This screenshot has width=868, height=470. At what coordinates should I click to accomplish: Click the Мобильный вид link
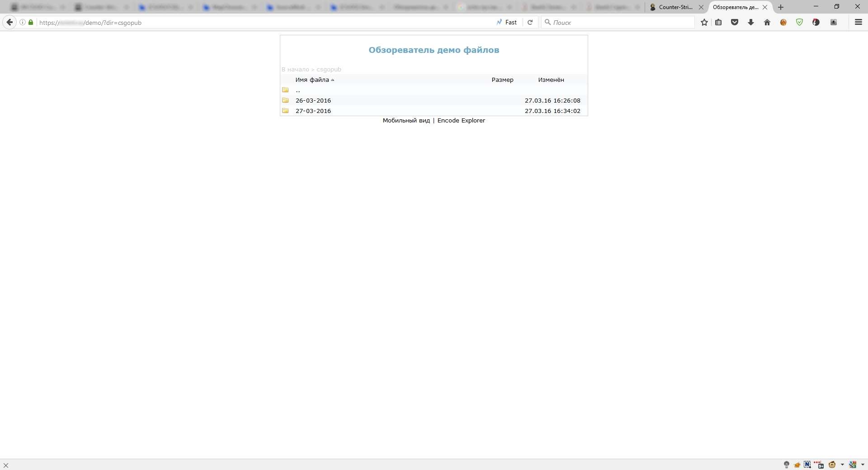[x=406, y=121]
